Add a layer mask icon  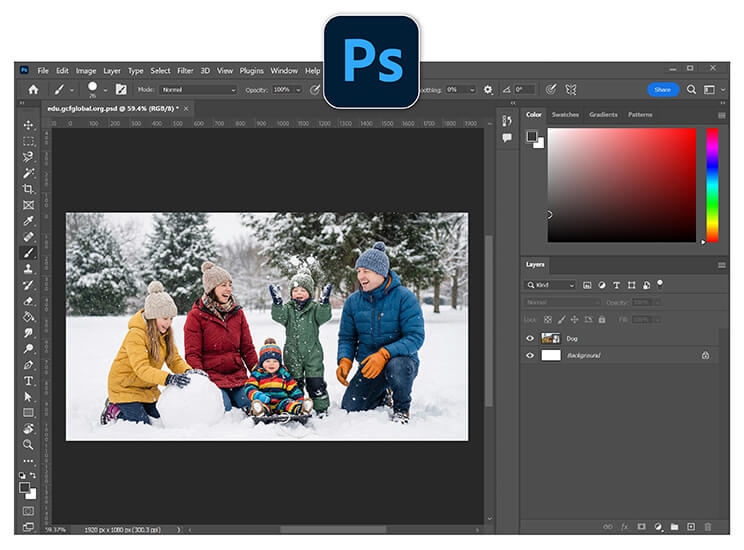pyautogui.click(x=642, y=526)
